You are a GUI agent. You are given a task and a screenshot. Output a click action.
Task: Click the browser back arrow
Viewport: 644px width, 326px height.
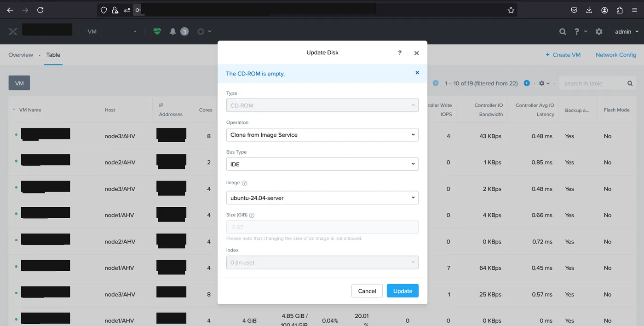10,10
